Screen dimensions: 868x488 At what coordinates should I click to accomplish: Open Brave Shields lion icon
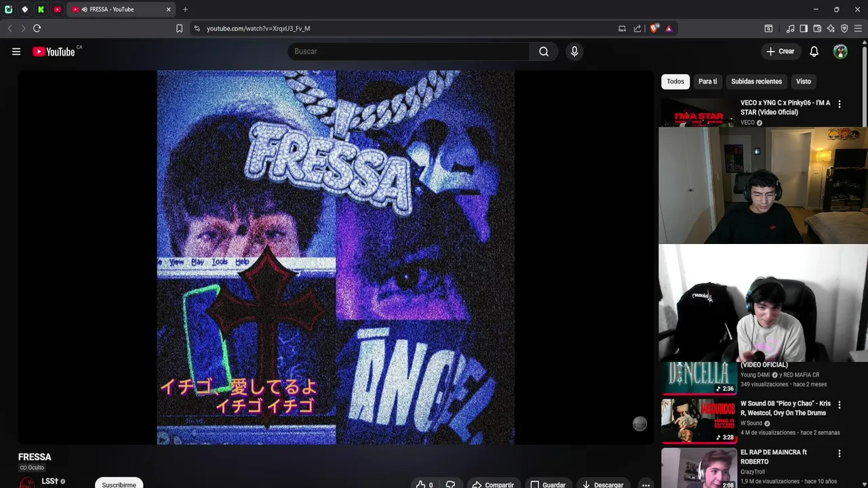[x=654, y=28]
